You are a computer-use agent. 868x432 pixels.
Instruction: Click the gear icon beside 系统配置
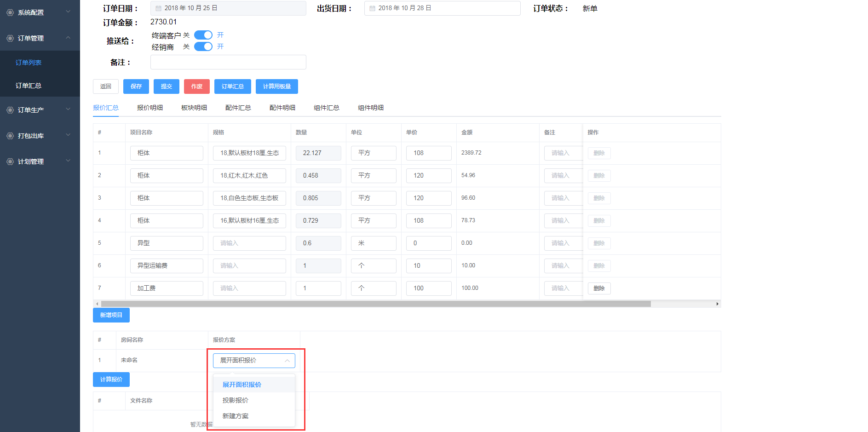click(x=10, y=12)
